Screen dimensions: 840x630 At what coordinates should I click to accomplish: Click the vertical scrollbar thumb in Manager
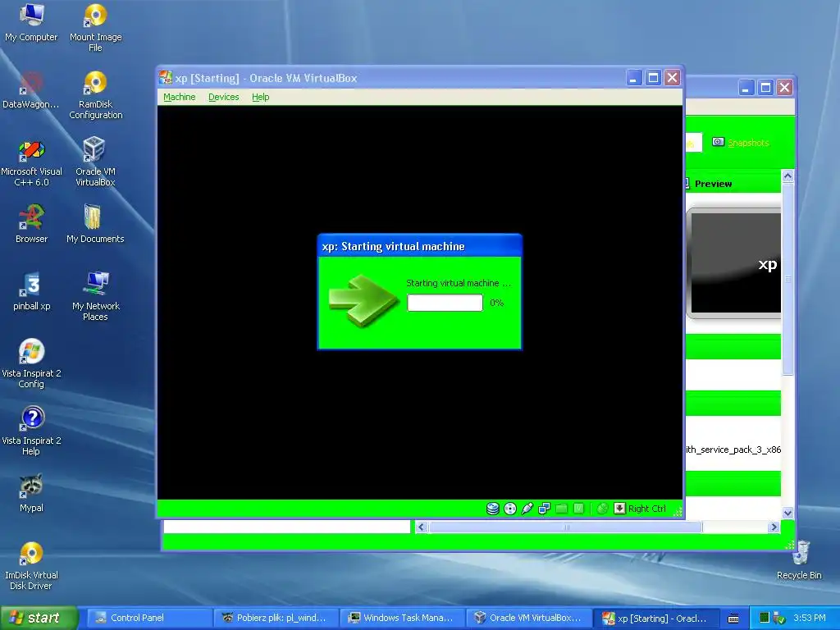[787, 279]
